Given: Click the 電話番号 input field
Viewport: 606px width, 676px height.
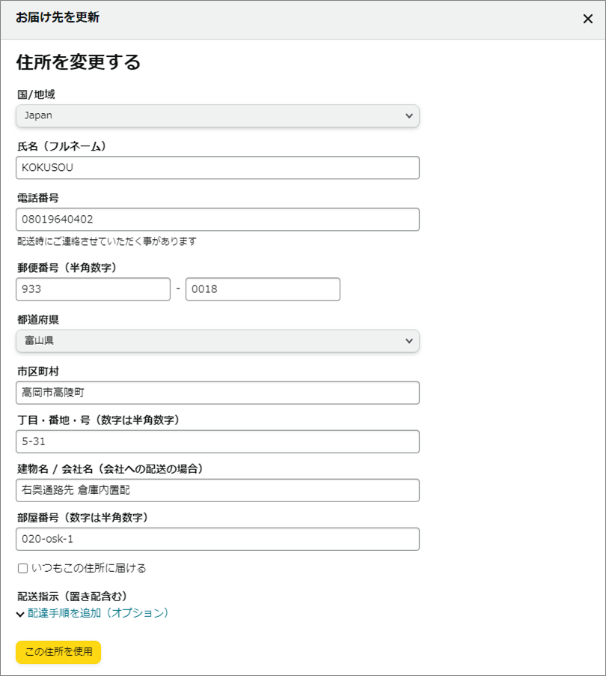Looking at the screenshot, I should pos(217,219).
